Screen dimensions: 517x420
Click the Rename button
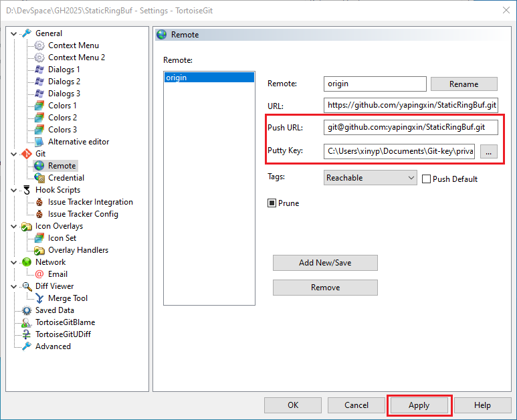pos(464,84)
